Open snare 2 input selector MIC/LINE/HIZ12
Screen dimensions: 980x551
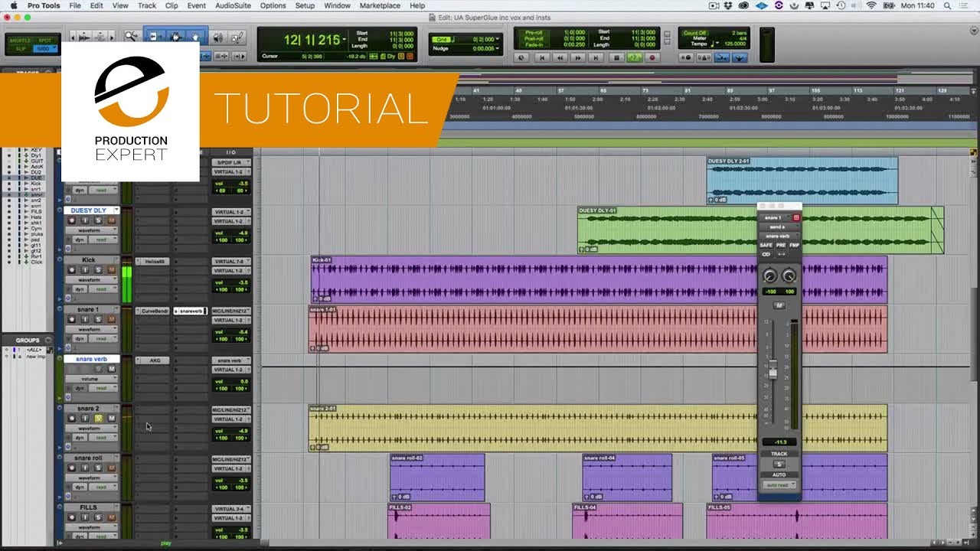click(x=230, y=410)
